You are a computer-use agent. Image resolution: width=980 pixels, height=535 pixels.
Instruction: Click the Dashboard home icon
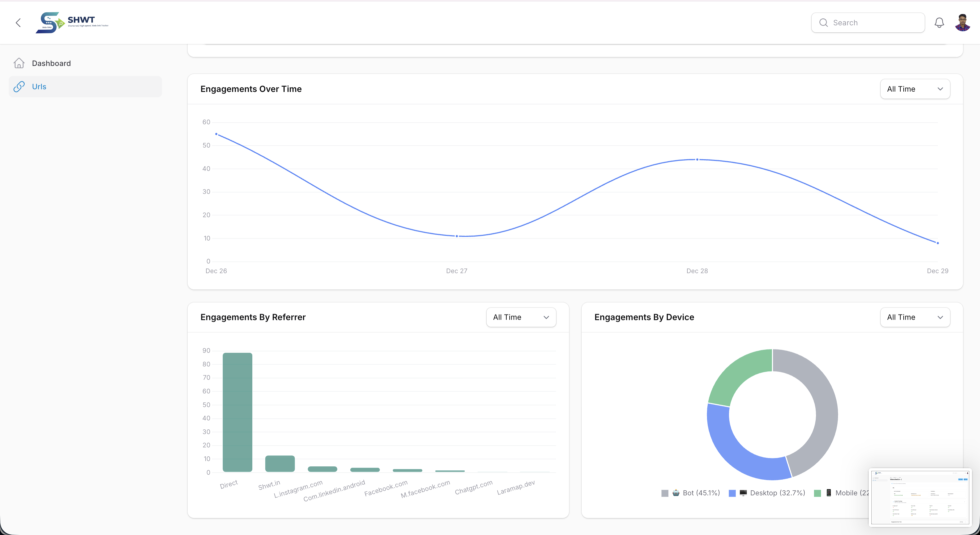(19, 63)
